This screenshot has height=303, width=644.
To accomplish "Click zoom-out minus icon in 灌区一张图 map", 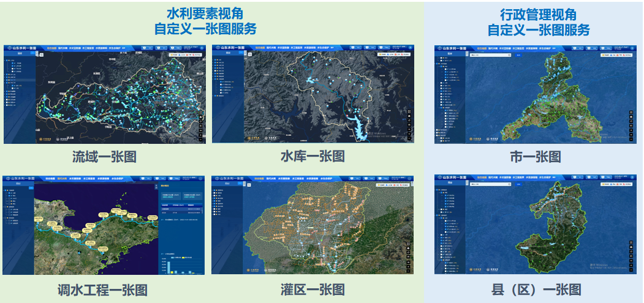I will click(x=408, y=271).
